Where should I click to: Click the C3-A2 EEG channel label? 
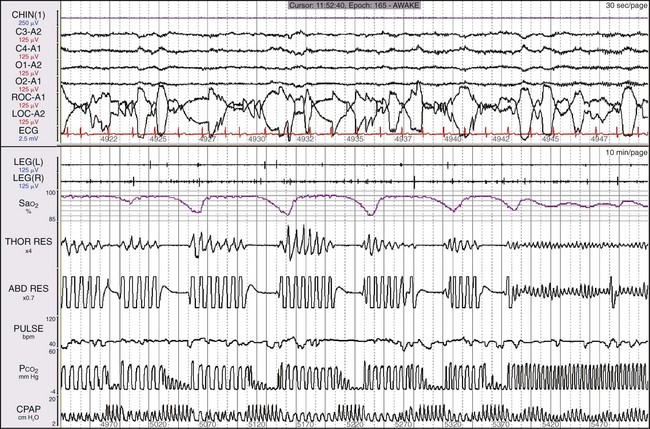(x=19, y=32)
